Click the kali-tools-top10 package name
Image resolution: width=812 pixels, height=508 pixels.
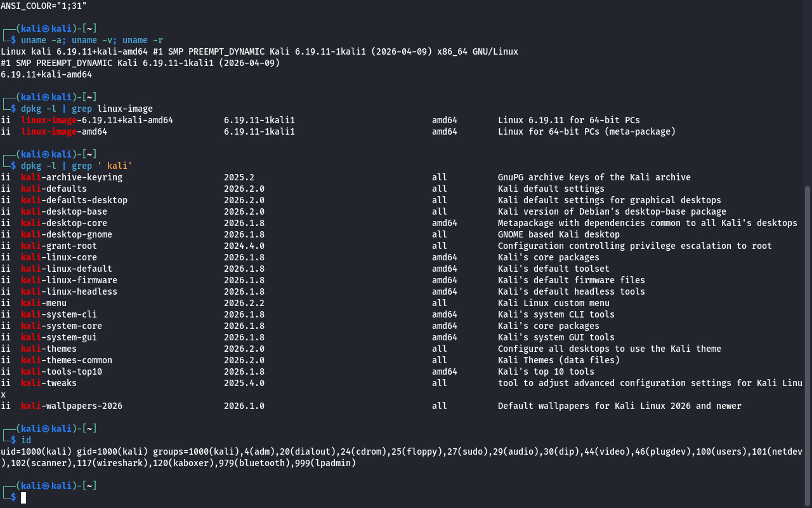pyautogui.click(x=62, y=371)
